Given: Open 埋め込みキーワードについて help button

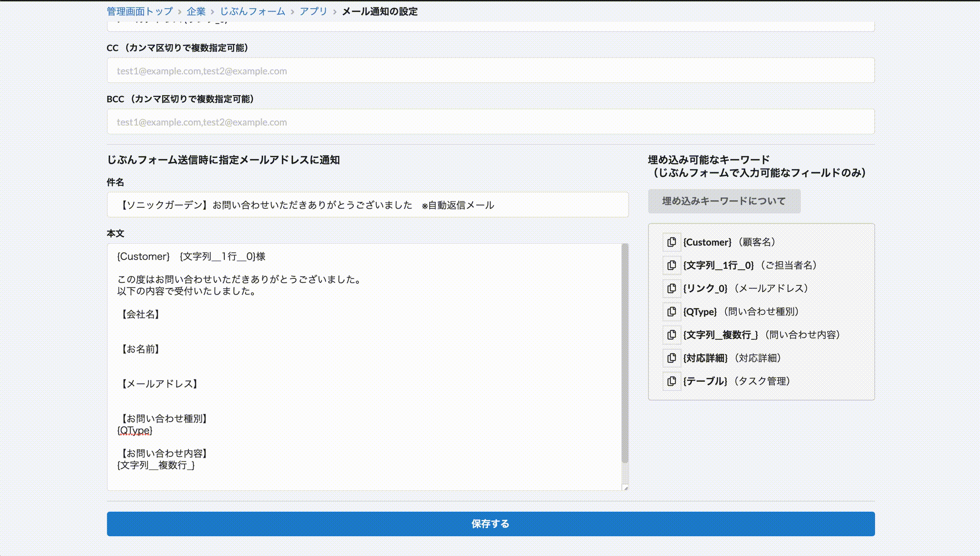Looking at the screenshot, I should tap(724, 201).
